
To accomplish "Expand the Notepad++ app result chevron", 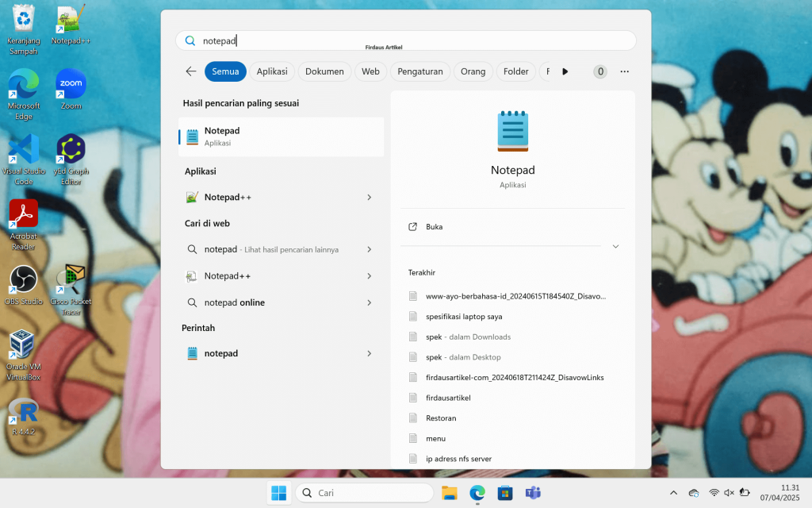I will point(369,197).
